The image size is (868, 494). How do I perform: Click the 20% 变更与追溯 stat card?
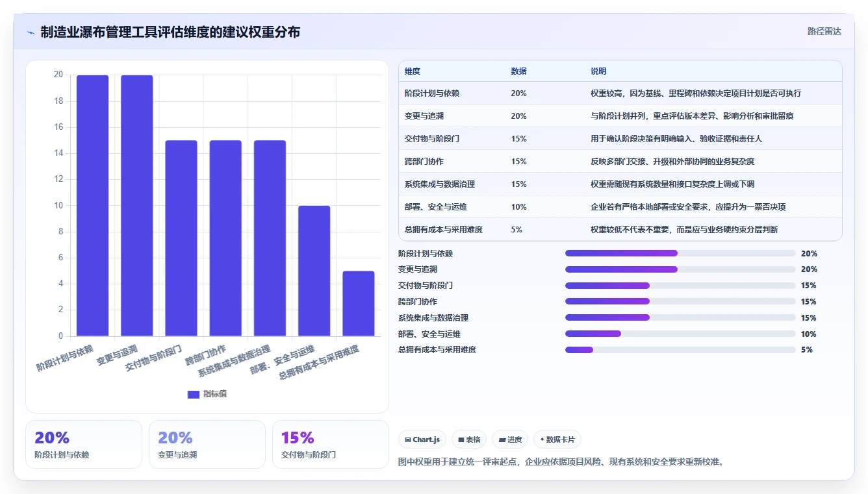207,444
